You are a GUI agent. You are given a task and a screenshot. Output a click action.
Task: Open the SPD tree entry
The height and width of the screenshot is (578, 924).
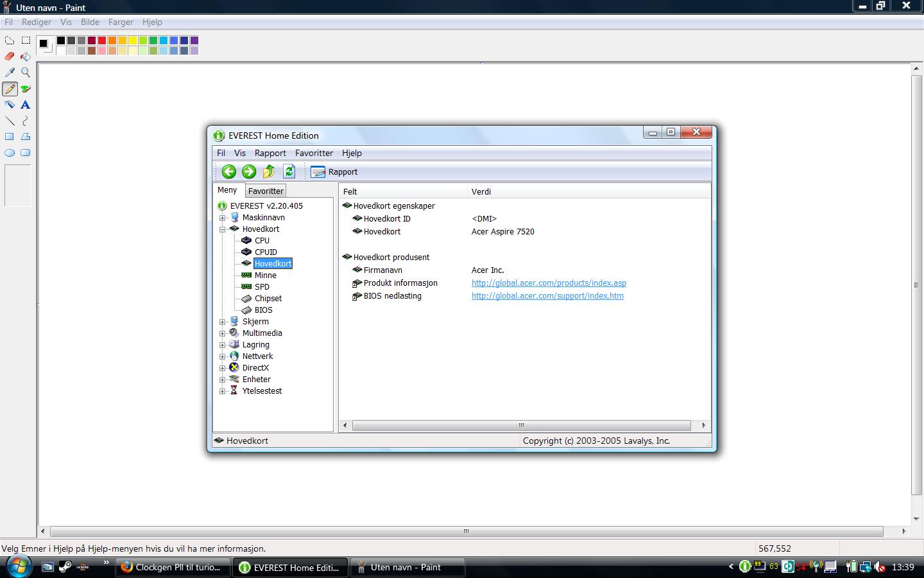coord(262,286)
